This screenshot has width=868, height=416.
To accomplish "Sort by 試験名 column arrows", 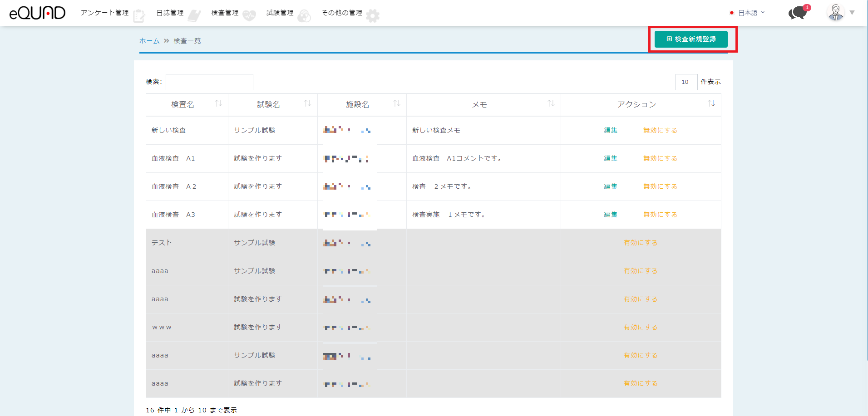I will point(307,103).
